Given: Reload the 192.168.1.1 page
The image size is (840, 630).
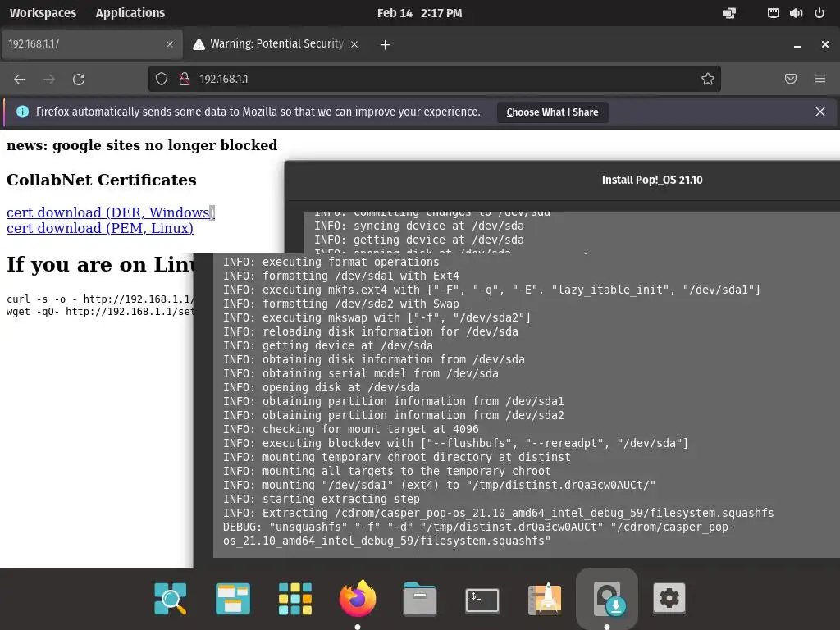Looking at the screenshot, I should tap(79, 80).
